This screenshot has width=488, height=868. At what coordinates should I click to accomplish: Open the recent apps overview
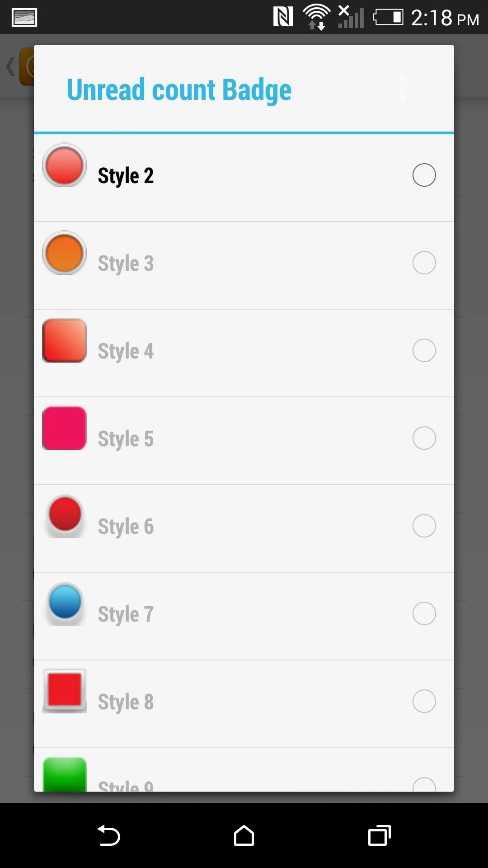click(x=380, y=835)
